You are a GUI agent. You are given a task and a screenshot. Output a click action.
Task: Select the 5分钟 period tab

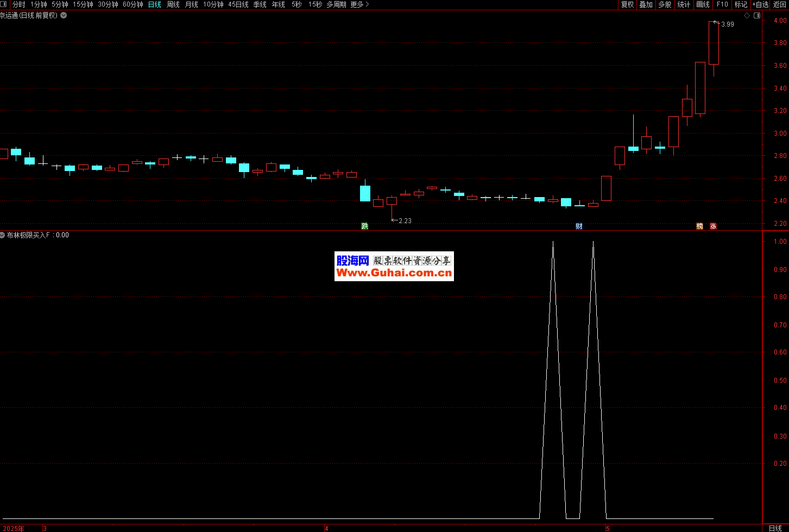[60, 4]
